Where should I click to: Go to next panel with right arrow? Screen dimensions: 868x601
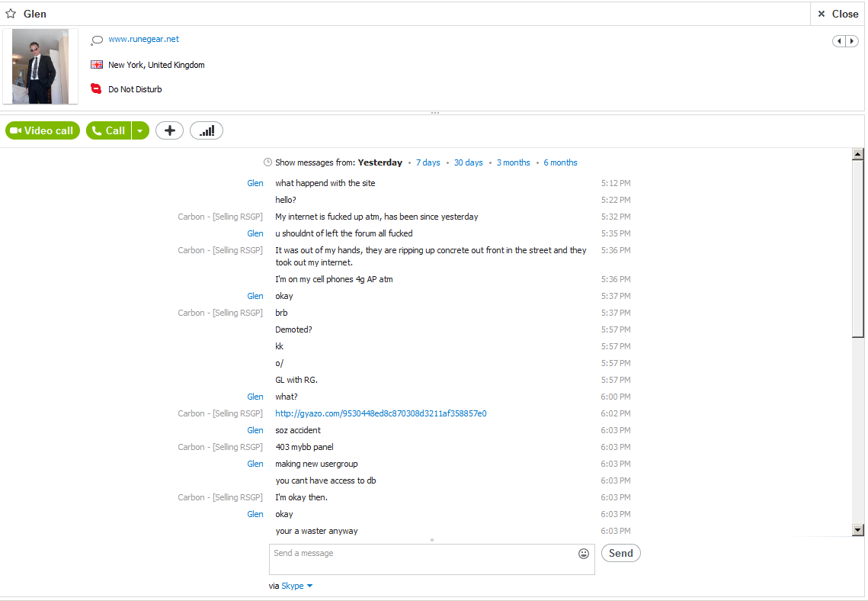[853, 41]
